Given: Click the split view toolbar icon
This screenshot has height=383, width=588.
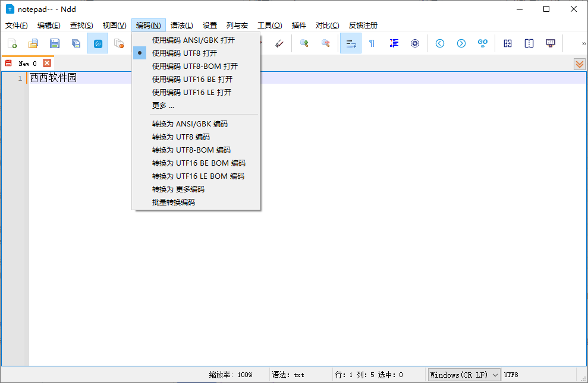Looking at the screenshot, I should click(529, 43).
